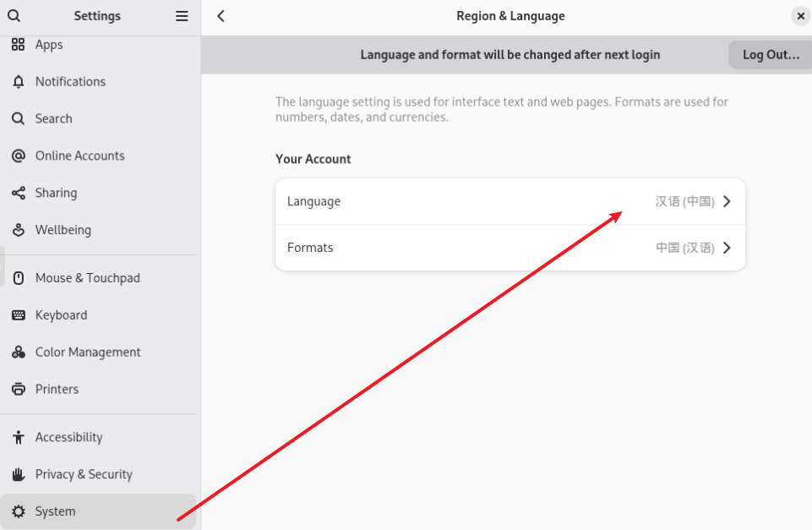Expand the Language row chevron
The height and width of the screenshot is (530, 812).
(x=727, y=202)
